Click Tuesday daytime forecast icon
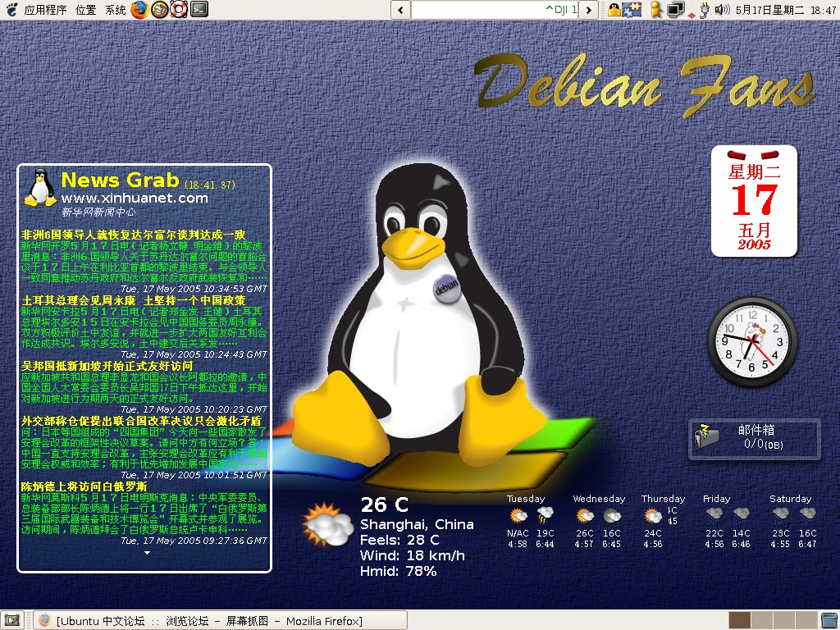This screenshot has height=630, width=840. [x=518, y=515]
